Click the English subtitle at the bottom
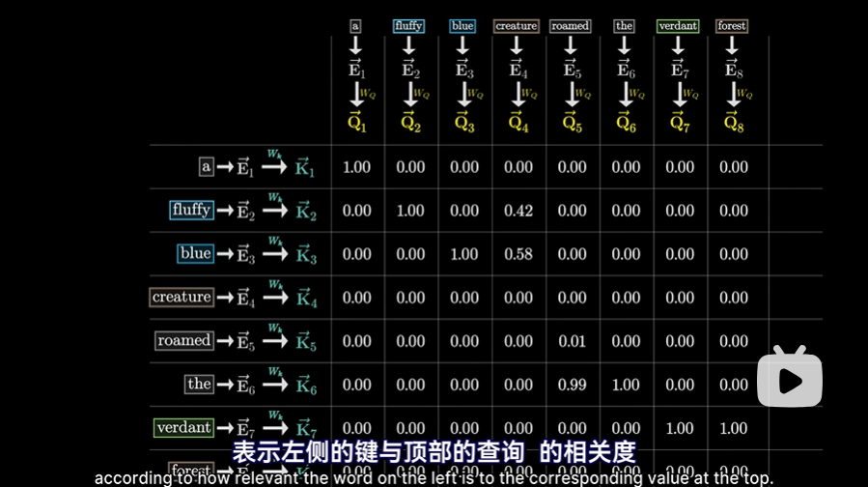 click(x=434, y=477)
